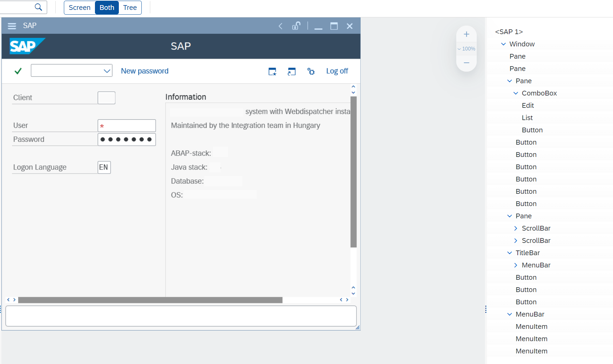Click the window resize grip corner icon
Image resolution: width=613 pixels, height=364 pixels.
point(358,327)
